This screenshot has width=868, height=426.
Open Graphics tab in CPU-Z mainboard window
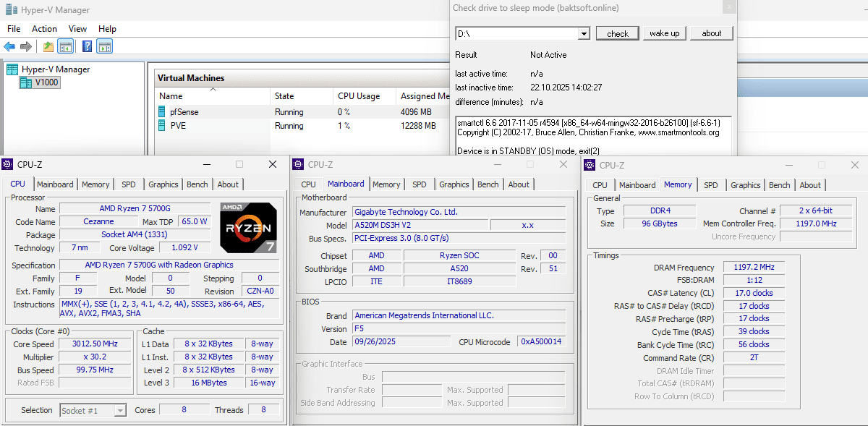point(454,184)
